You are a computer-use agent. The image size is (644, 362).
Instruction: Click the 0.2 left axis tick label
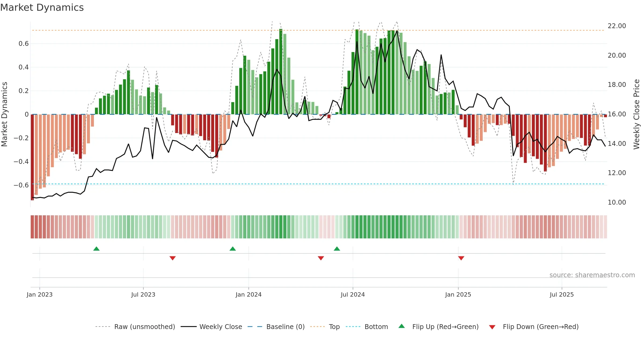pyautogui.click(x=24, y=91)
